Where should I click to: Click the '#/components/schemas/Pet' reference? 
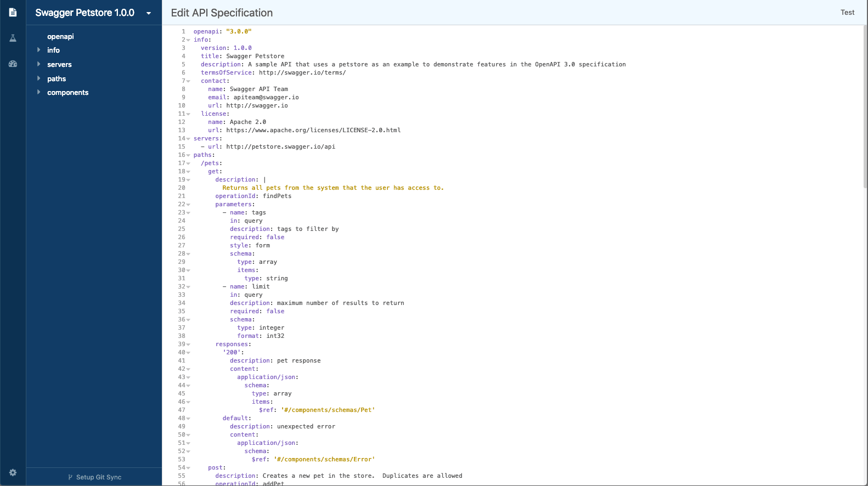click(x=328, y=410)
